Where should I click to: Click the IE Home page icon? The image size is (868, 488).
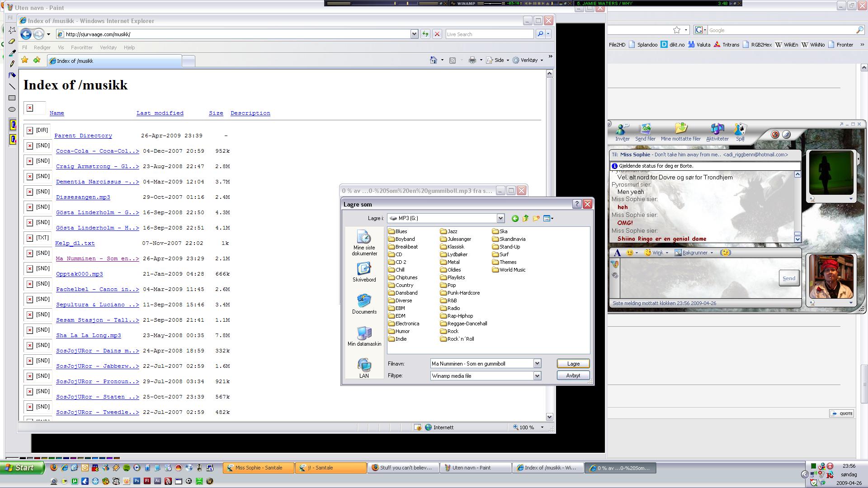pos(434,60)
